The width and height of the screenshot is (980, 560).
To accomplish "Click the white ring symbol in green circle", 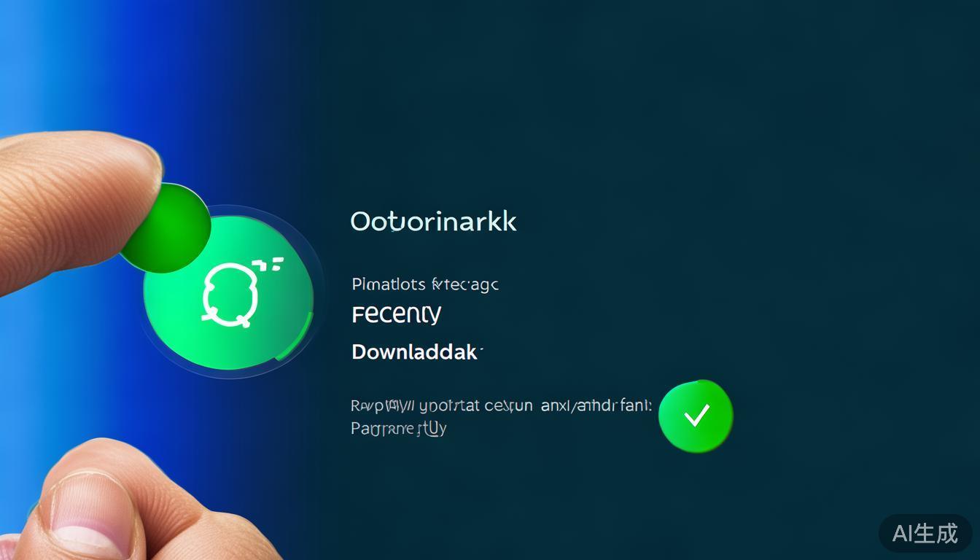I will 230,295.
